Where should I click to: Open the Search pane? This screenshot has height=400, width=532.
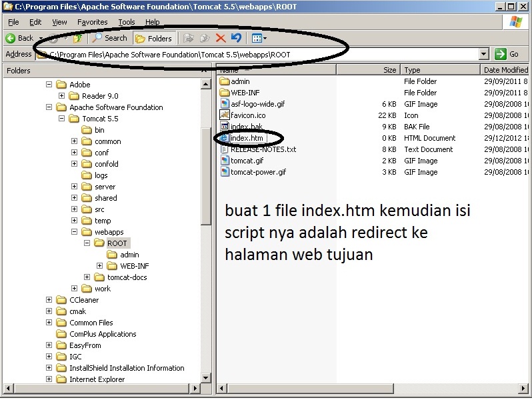pyautogui.click(x=109, y=38)
